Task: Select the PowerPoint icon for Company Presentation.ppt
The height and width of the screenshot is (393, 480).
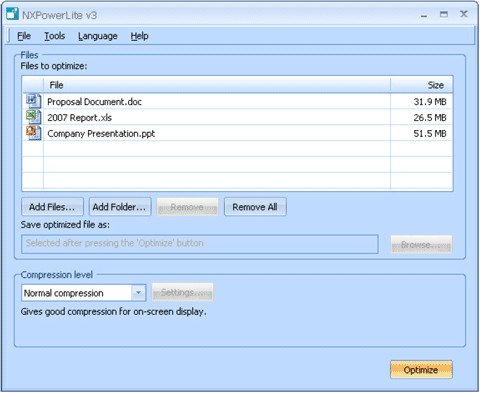Action: pyautogui.click(x=34, y=133)
